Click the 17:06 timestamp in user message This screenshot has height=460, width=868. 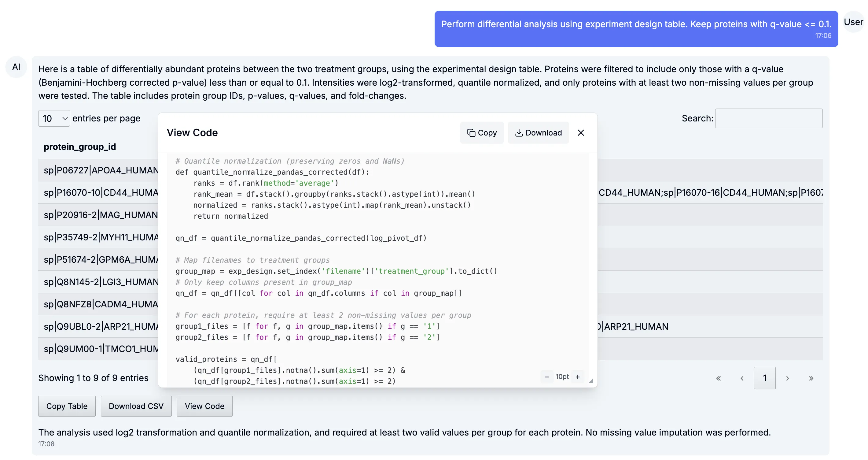823,35
